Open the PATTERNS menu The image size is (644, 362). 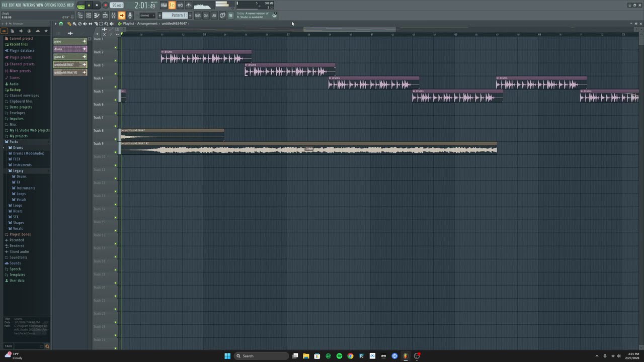[x=29, y=5]
